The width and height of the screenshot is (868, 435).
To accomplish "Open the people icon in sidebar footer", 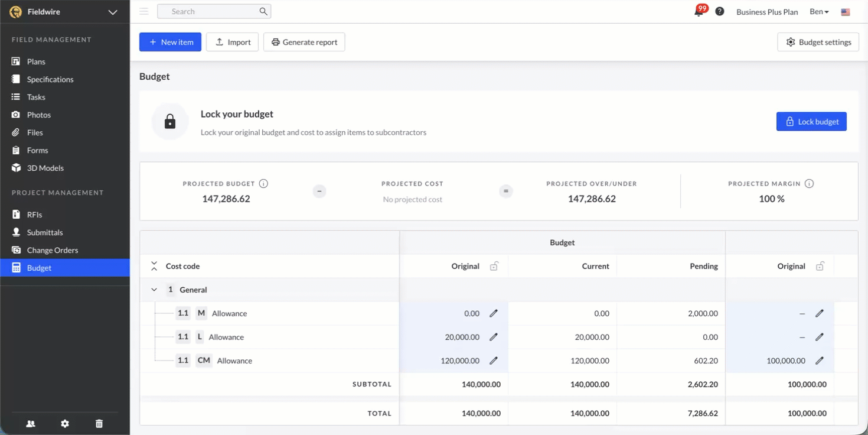I will tap(31, 424).
